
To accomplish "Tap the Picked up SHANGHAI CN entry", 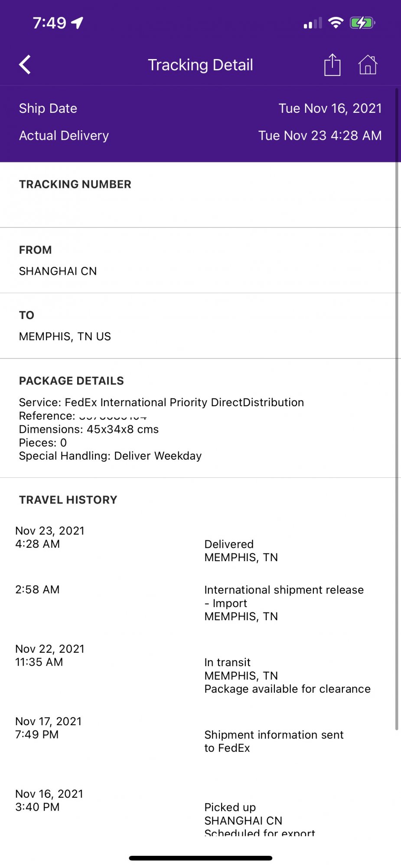I will click(260, 819).
